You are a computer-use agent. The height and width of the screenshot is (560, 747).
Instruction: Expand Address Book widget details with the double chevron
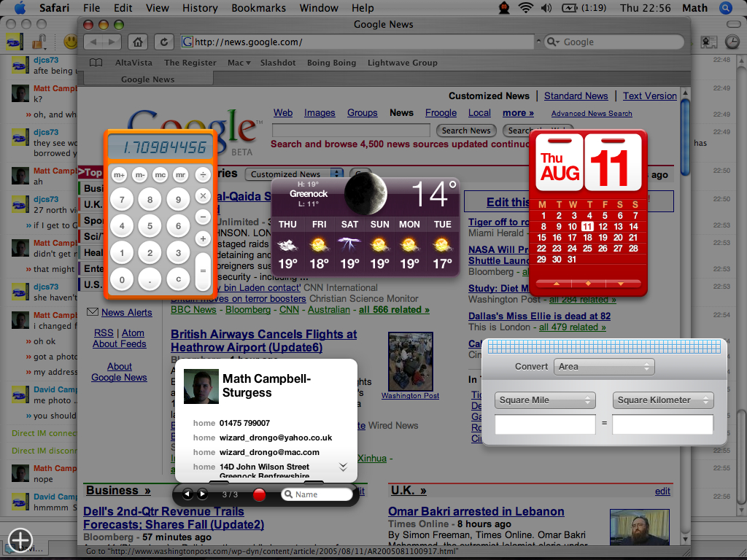click(343, 467)
